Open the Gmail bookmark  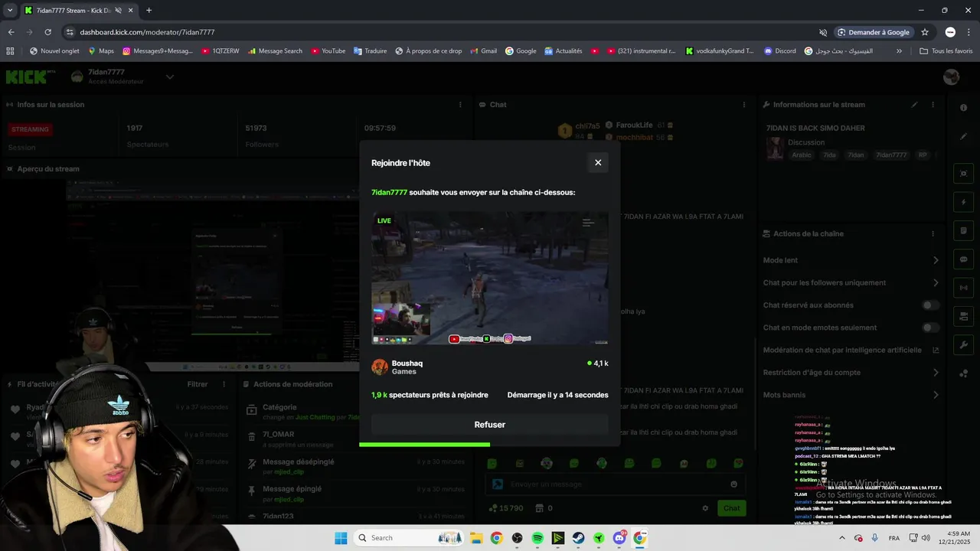[483, 51]
